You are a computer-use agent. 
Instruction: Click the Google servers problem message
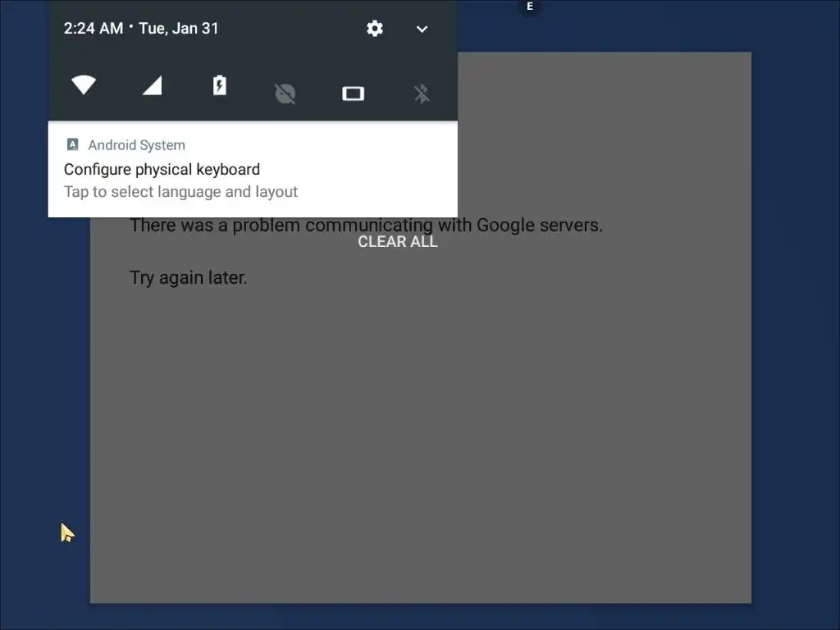pos(366,225)
